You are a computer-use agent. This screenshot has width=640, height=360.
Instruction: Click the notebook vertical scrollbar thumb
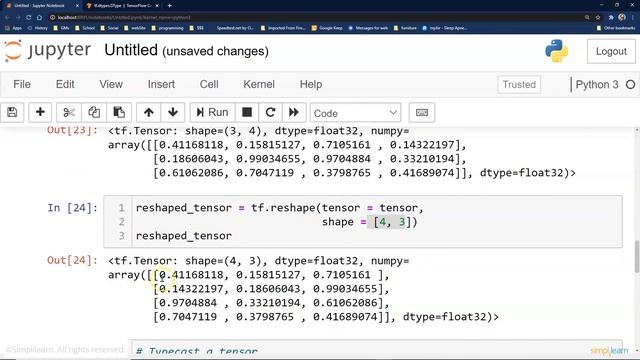tap(637, 256)
